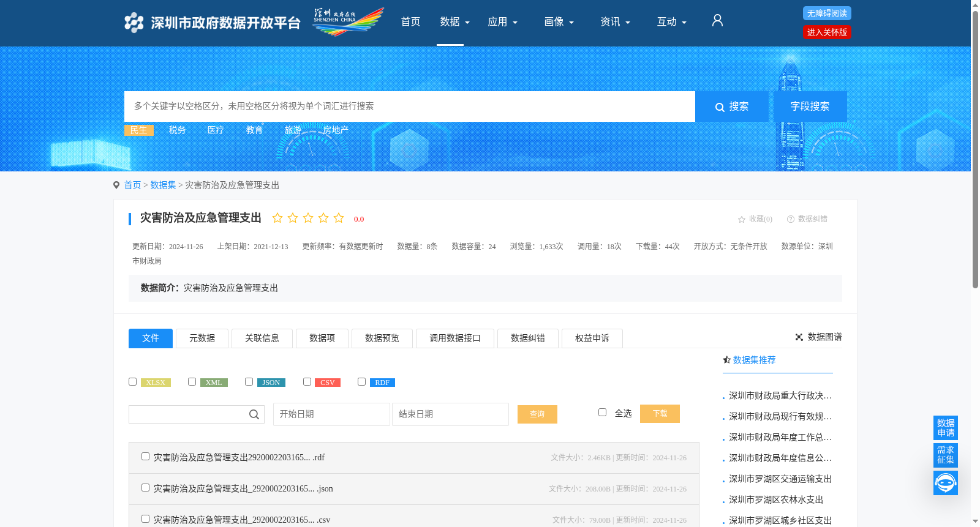
Task: Open the user account icon
Action: coord(717,21)
